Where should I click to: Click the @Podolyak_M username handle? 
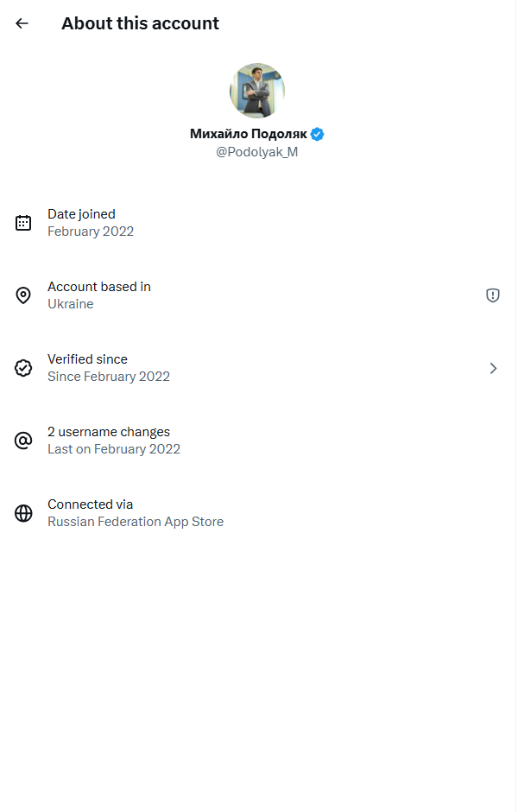click(257, 152)
